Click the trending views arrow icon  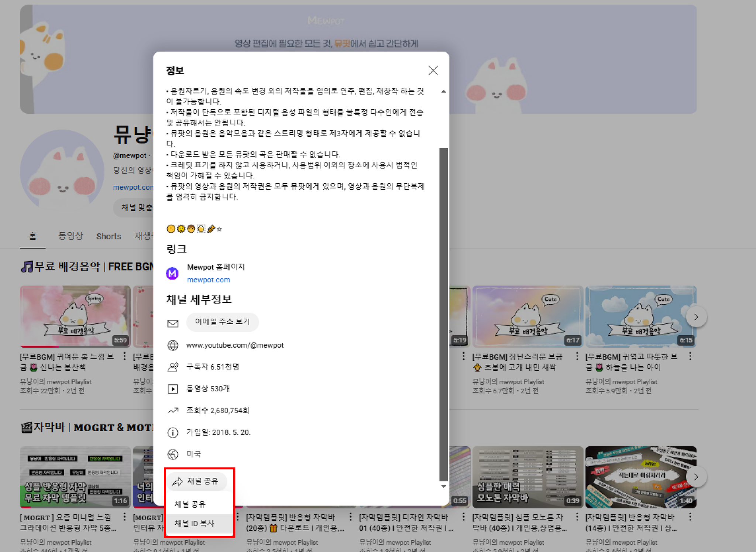tap(173, 411)
